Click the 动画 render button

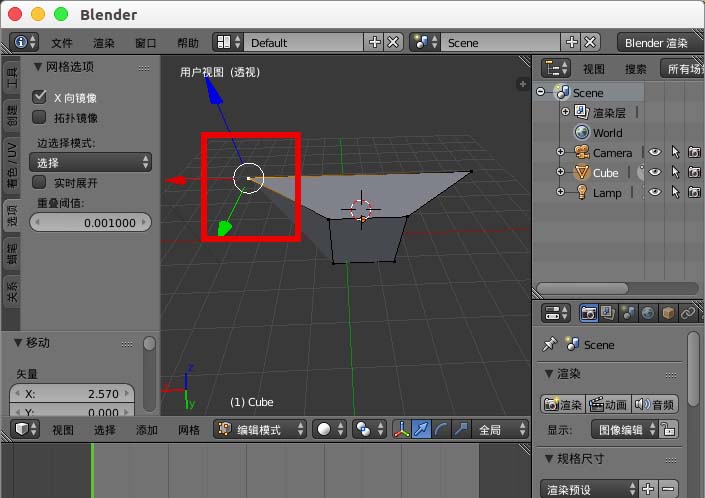pyautogui.click(x=609, y=404)
